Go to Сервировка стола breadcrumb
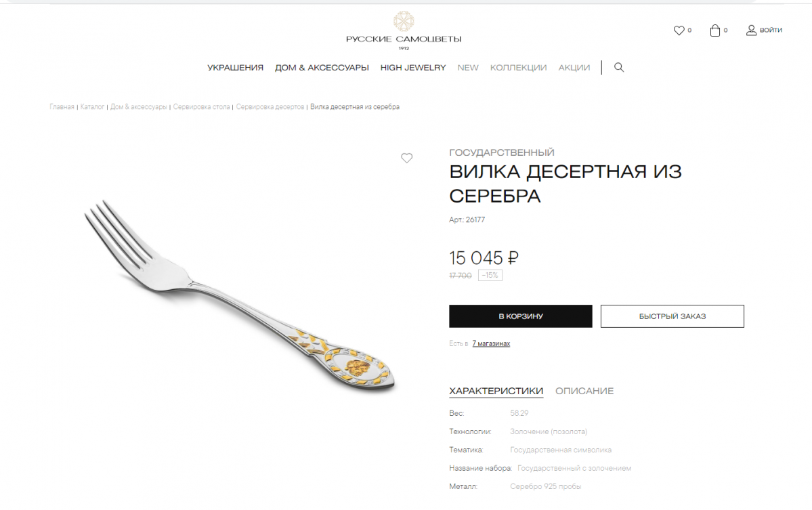812x510 pixels. point(201,106)
